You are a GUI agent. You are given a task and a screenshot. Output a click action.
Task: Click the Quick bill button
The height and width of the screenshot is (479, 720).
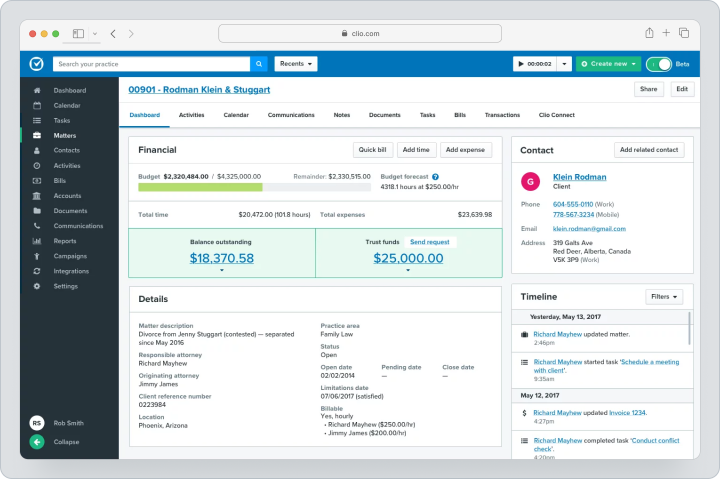point(372,150)
